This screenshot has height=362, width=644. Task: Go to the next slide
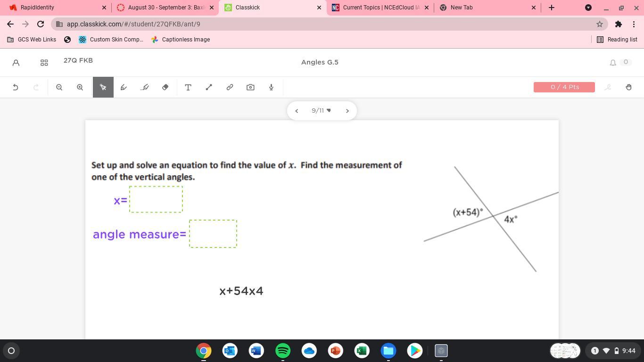[x=347, y=111]
